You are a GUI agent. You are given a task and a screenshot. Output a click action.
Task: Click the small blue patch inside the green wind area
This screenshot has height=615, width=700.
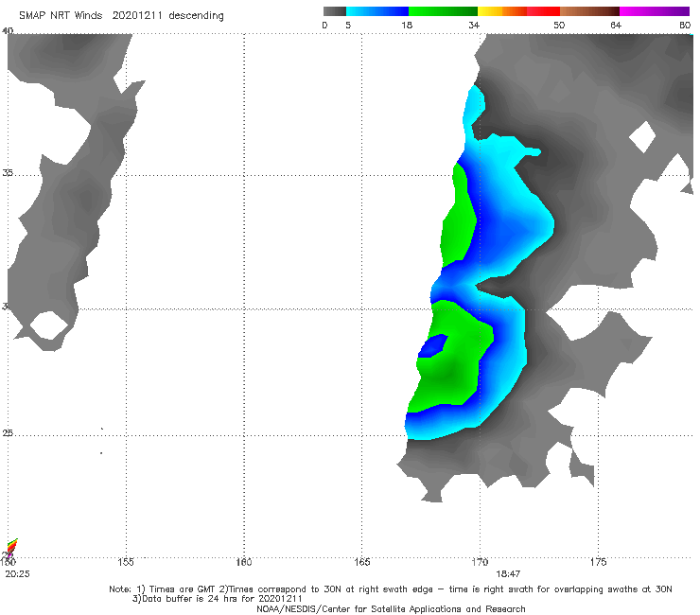(x=432, y=346)
